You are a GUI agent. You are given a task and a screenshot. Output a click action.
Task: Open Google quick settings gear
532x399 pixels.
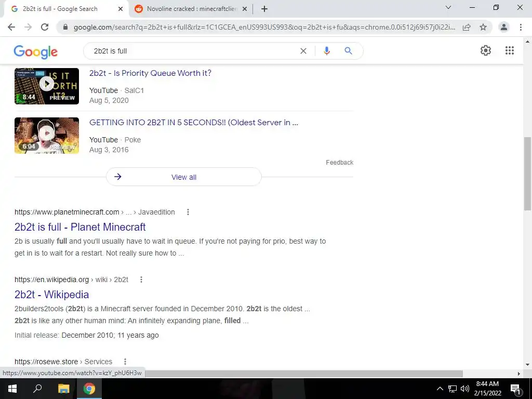(486, 50)
